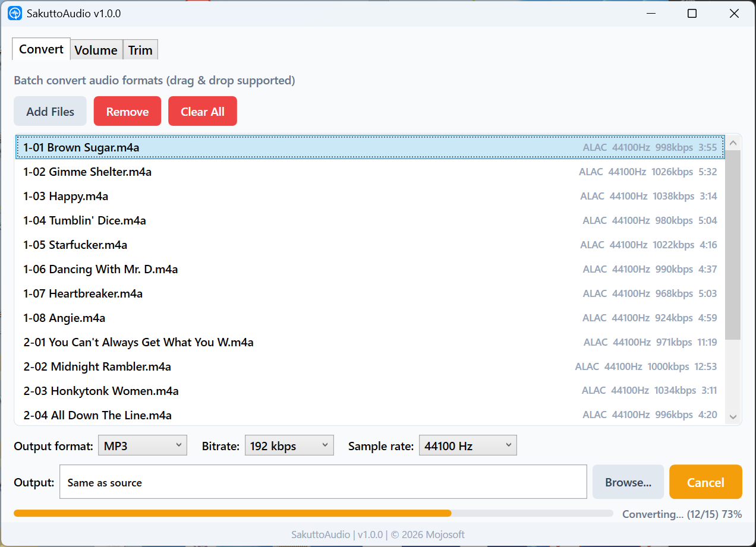Expand the Output format MP3 dropdown
Image resolution: width=756 pixels, height=547 pixels.
(x=143, y=445)
